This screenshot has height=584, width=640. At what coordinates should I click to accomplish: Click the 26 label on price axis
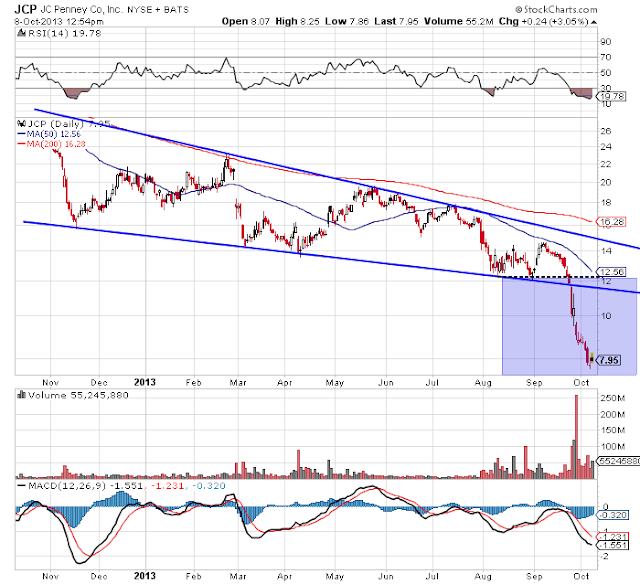(x=606, y=131)
